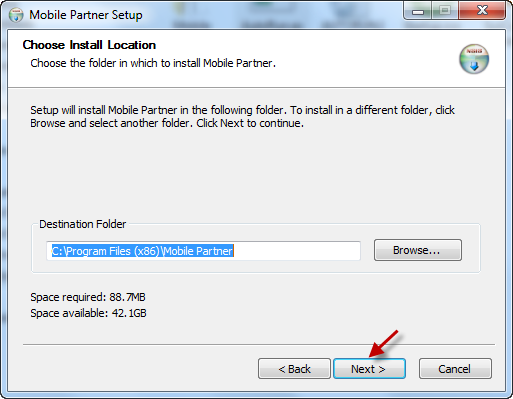Click the Choose the folder subtitle text
Screen dimensions: 513x399
[x=153, y=63]
